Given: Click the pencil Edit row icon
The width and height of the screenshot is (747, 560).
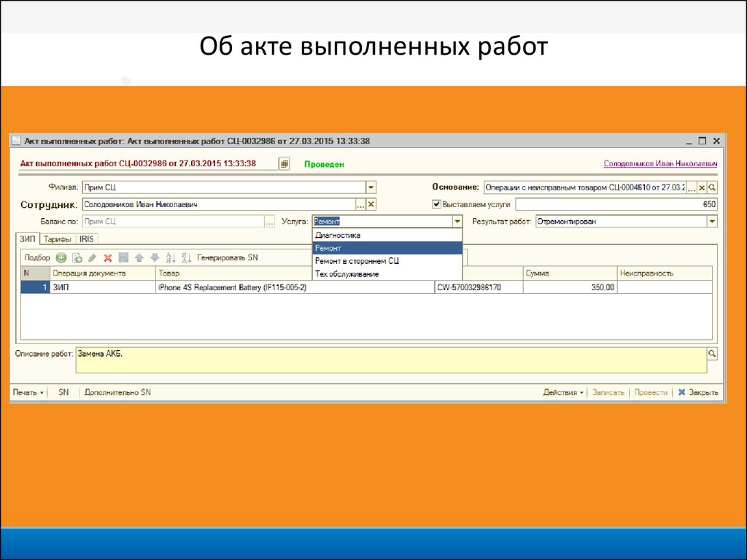Looking at the screenshot, I should tap(93, 257).
